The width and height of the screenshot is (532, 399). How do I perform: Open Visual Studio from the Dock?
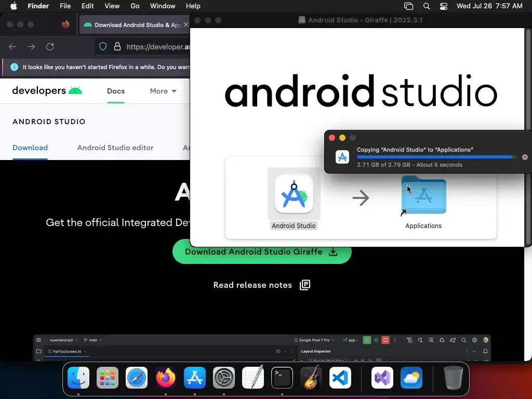382,378
